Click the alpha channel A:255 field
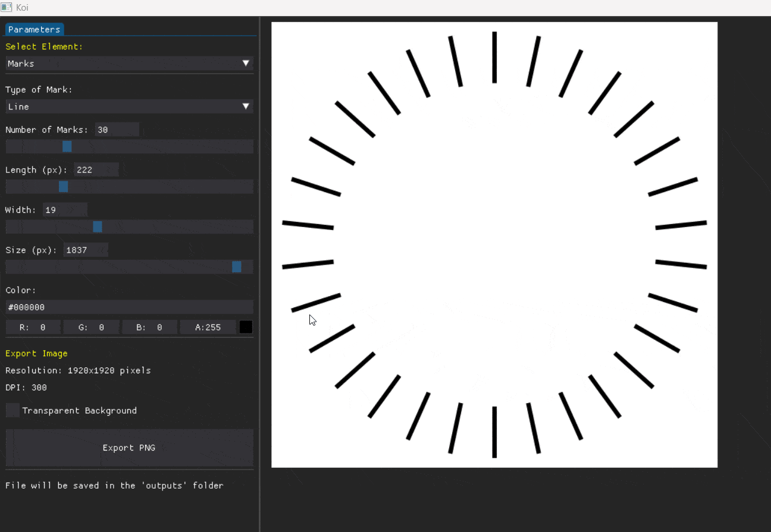This screenshot has width=771, height=532. tap(208, 328)
